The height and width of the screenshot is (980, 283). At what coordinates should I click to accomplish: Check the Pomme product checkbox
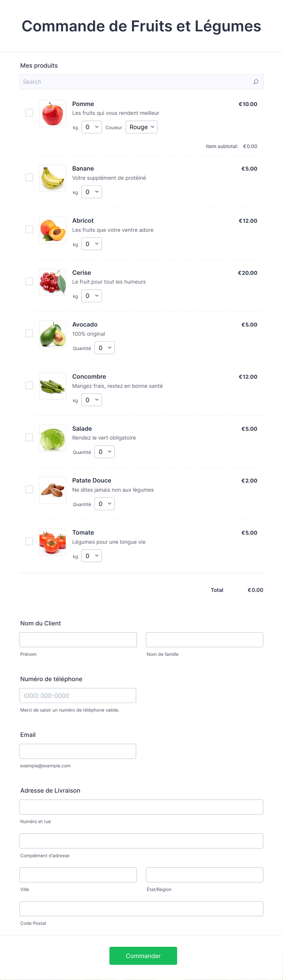[x=29, y=112]
